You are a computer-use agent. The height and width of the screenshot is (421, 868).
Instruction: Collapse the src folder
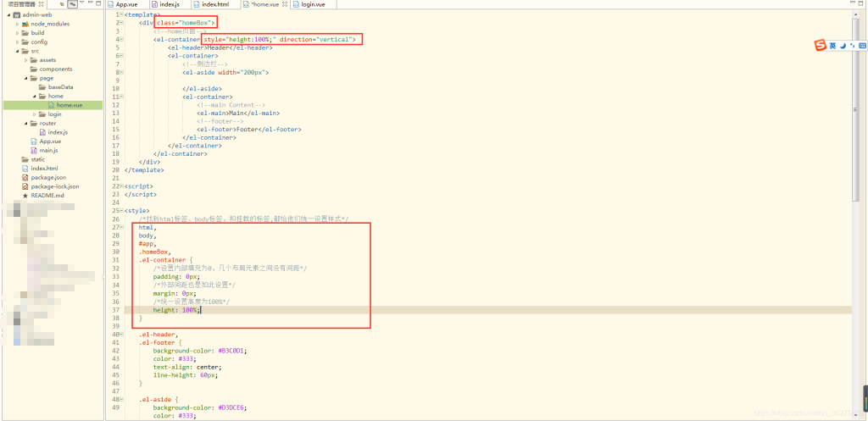17,51
